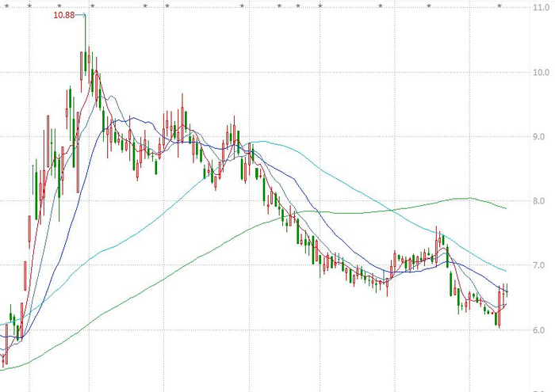Screen dimensions: 555x392
Task: Click the 10.0 price axis label
Action: click(542, 73)
